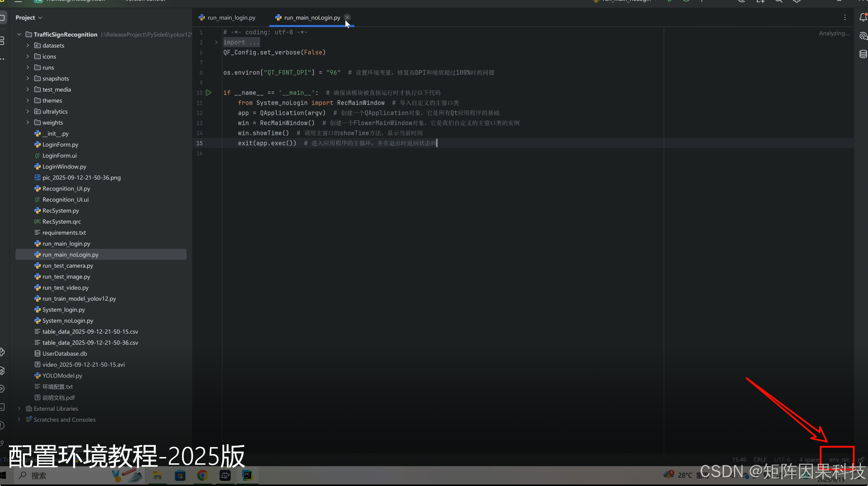Close the run_main_noLogin.py editor tab
This screenshot has width=868, height=486.
click(347, 17)
